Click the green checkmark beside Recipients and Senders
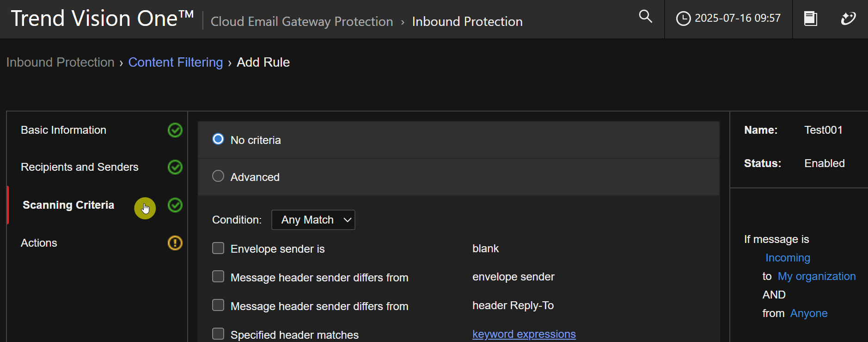Viewport: 868px width, 342px height. pyautogui.click(x=175, y=167)
